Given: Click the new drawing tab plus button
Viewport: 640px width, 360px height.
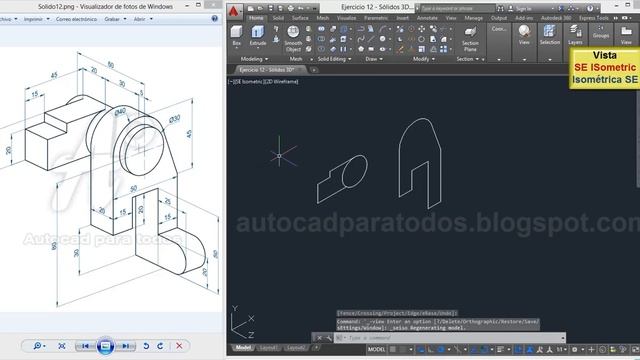Looking at the screenshot, I should [314, 70].
